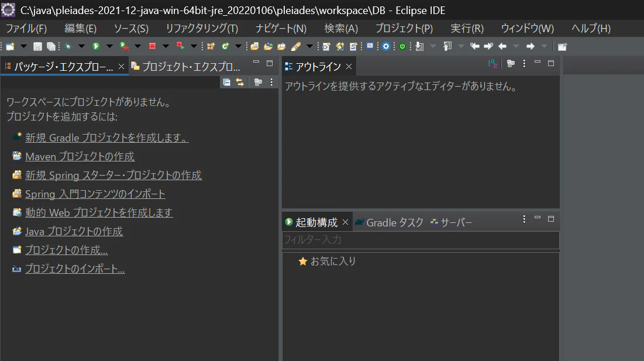Click the Forward navigation arrow
Screen dimensions: 644x361
[x=530, y=46]
